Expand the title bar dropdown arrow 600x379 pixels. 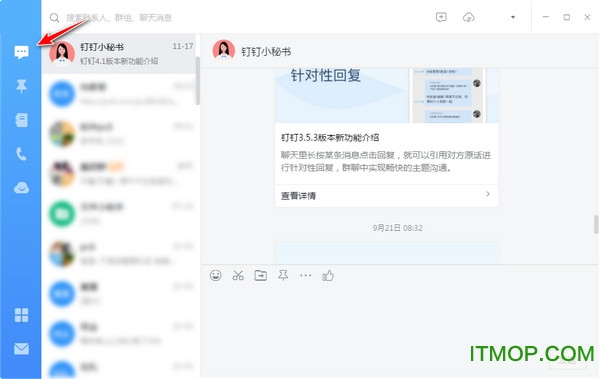[x=513, y=17]
